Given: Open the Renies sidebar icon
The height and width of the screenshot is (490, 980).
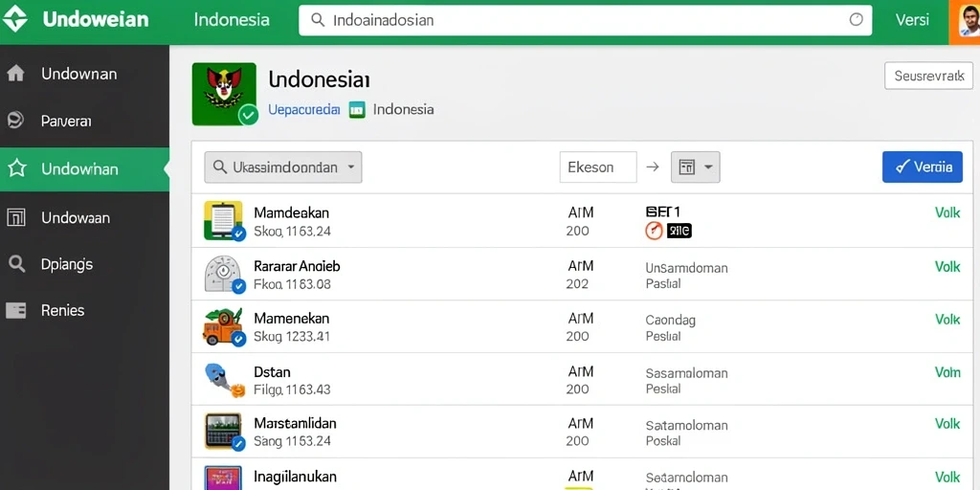Looking at the screenshot, I should click(15, 310).
